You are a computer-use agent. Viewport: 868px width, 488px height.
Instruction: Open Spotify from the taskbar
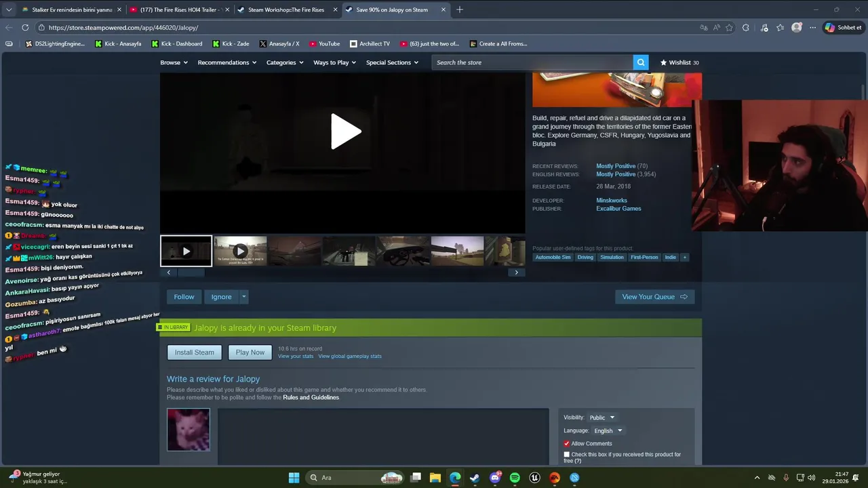(515, 478)
